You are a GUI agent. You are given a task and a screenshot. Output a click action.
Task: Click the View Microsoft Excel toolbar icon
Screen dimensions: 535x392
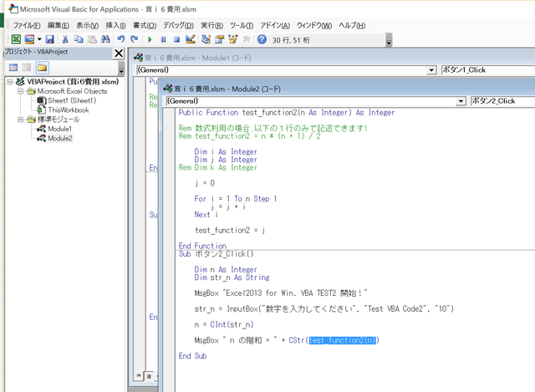click(x=16, y=39)
